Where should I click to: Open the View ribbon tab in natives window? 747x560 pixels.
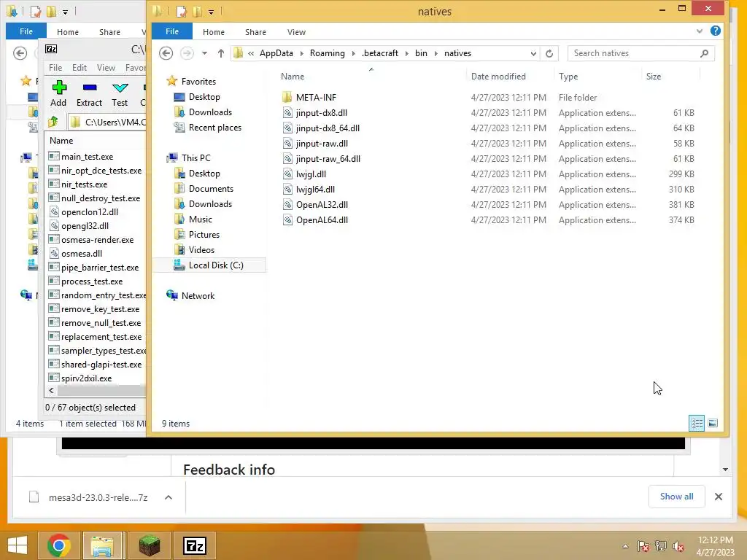[296, 32]
